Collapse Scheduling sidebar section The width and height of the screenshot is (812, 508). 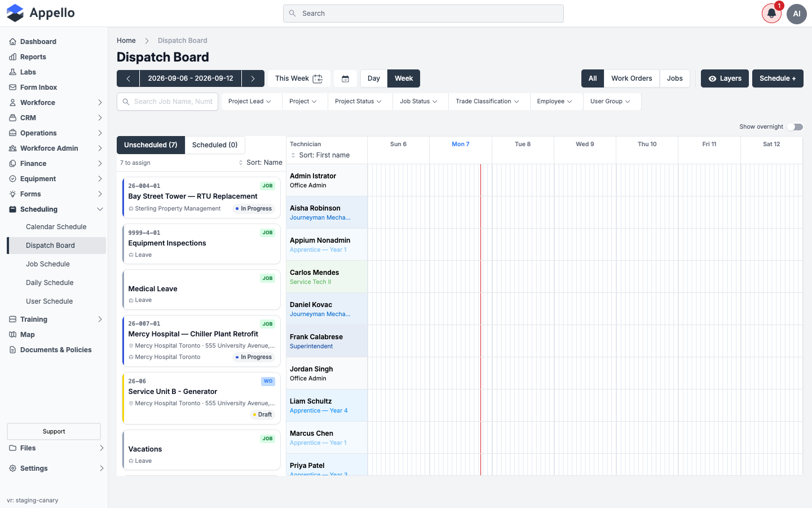(56, 209)
